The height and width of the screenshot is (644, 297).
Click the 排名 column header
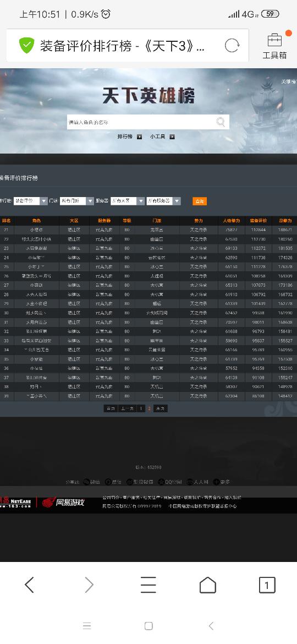click(x=7, y=221)
